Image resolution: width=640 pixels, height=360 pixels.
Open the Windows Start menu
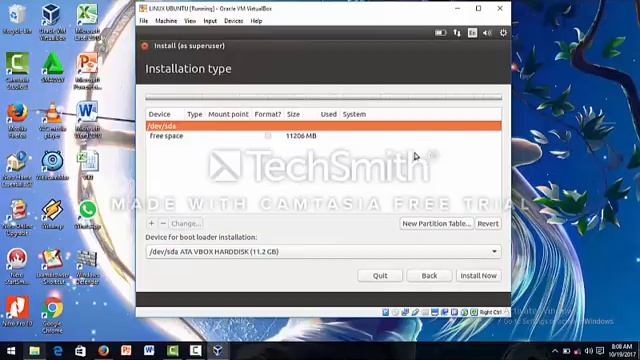(x=11, y=351)
